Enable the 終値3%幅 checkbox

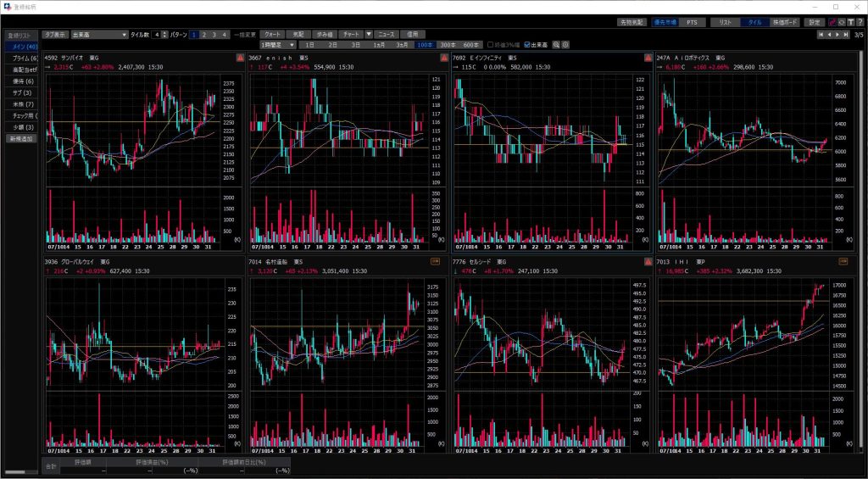[x=489, y=44]
